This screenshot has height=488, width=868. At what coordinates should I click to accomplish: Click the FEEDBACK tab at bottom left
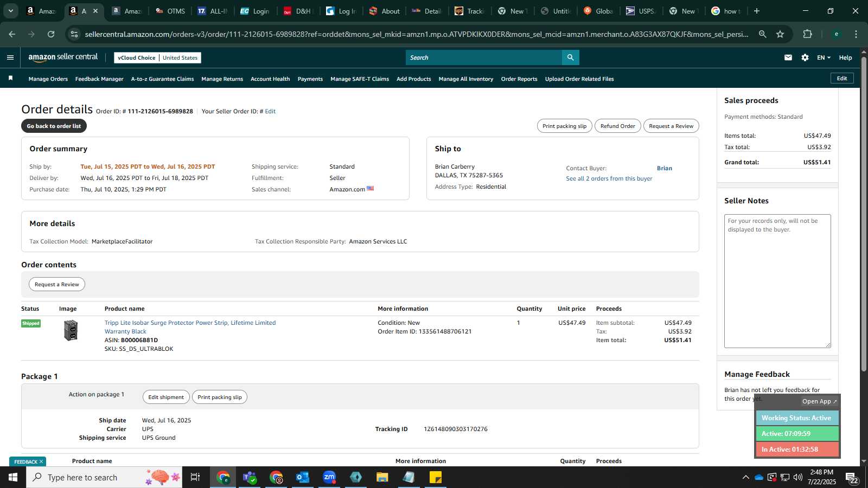coord(28,461)
